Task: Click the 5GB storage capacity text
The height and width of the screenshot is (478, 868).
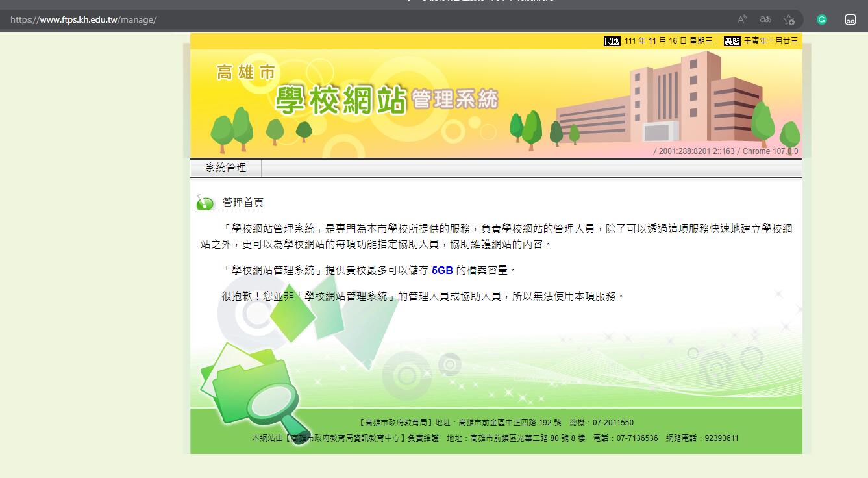Action: [x=442, y=270]
